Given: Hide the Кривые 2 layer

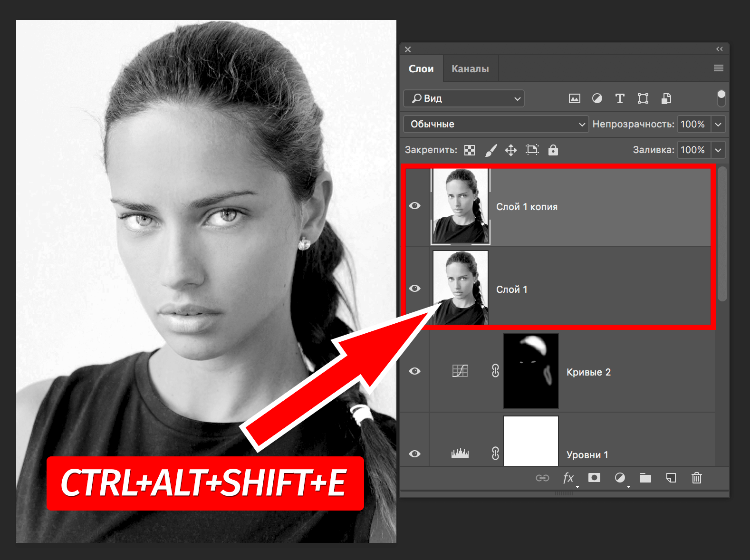Looking at the screenshot, I should point(414,371).
